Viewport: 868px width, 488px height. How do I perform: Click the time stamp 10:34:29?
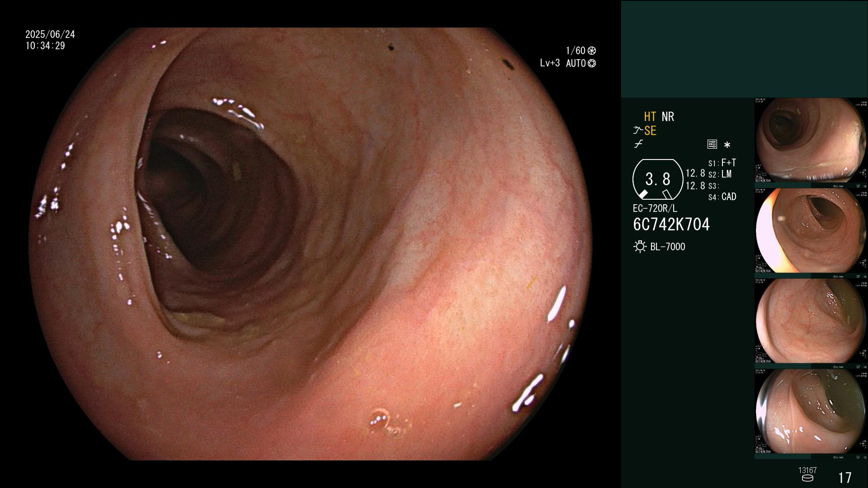point(45,46)
